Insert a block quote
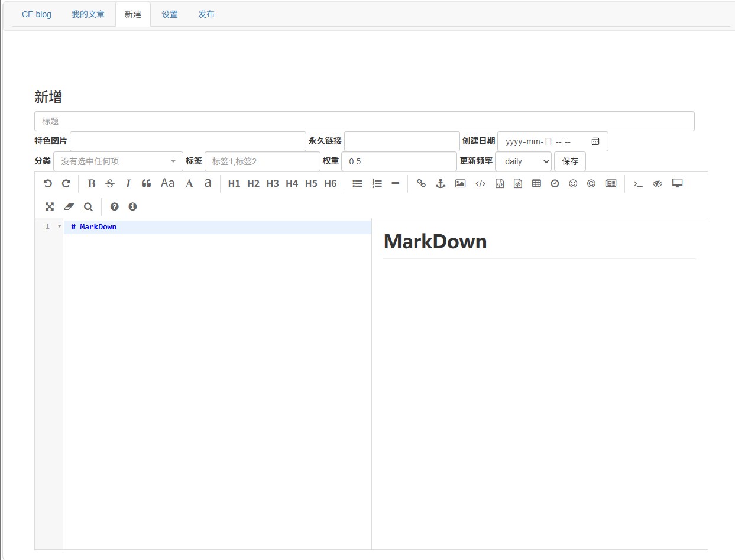The width and height of the screenshot is (735, 560). tap(147, 183)
